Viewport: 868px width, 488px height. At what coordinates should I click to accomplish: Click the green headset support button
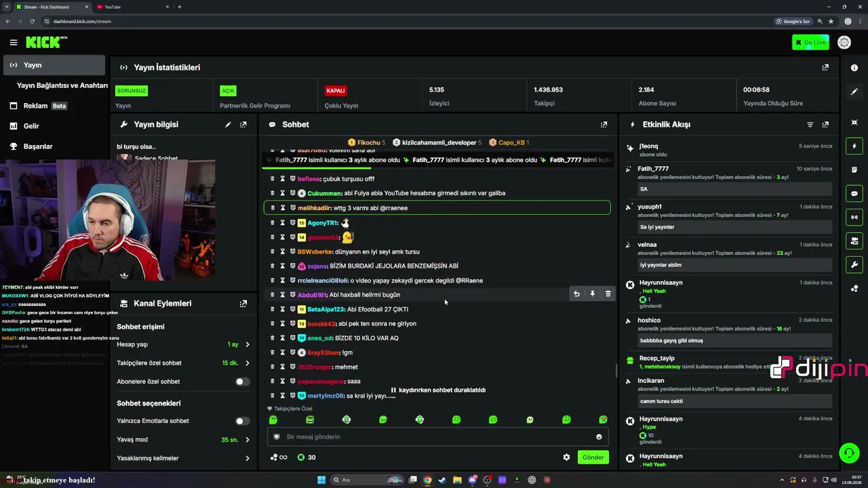(x=848, y=452)
